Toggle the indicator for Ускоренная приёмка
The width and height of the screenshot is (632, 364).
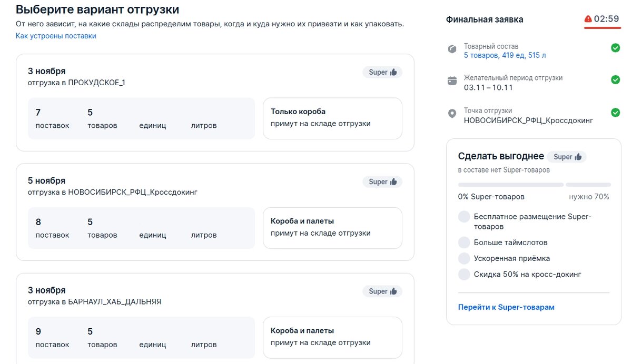tap(464, 258)
